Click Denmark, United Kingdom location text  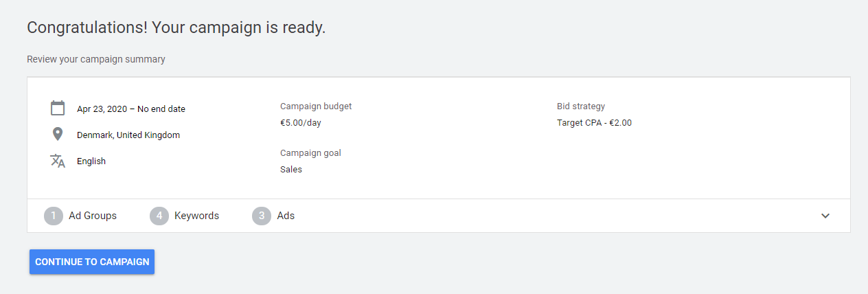click(x=128, y=135)
